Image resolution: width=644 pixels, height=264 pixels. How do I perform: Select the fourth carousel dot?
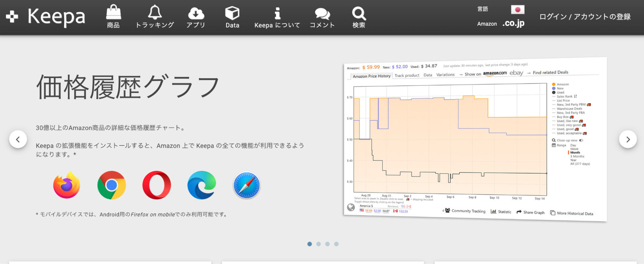pyautogui.click(x=336, y=244)
